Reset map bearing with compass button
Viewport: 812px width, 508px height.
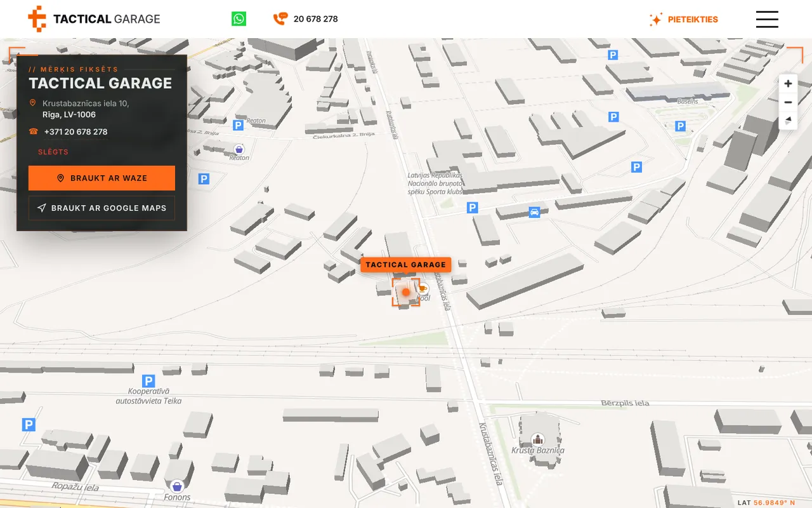tap(788, 120)
